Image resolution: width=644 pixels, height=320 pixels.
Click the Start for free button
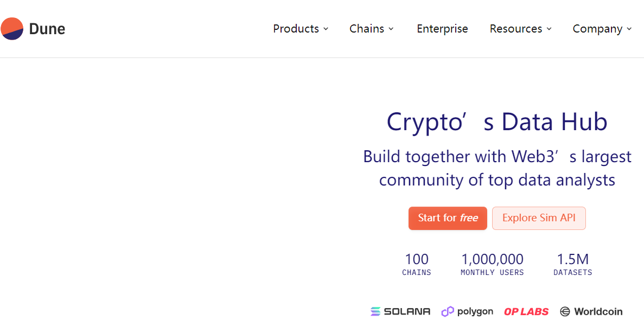pos(448,218)
